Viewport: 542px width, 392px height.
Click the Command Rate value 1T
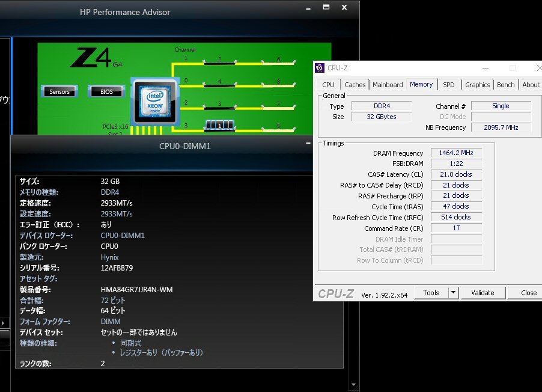click(x=456, y=228)
